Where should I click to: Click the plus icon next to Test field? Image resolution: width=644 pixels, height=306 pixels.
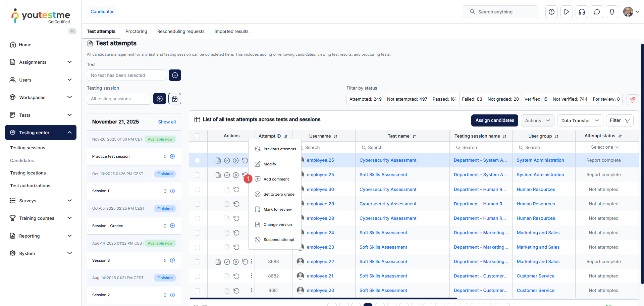tap(175, 75)
